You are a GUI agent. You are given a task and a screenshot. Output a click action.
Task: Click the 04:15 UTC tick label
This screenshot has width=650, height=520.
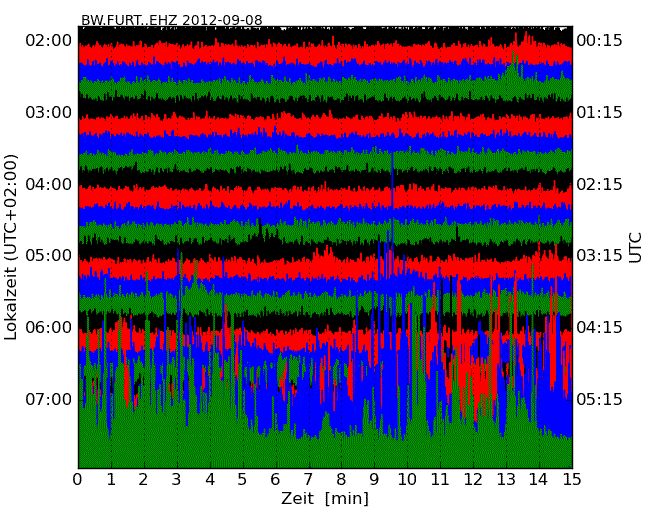pos(599,327)
